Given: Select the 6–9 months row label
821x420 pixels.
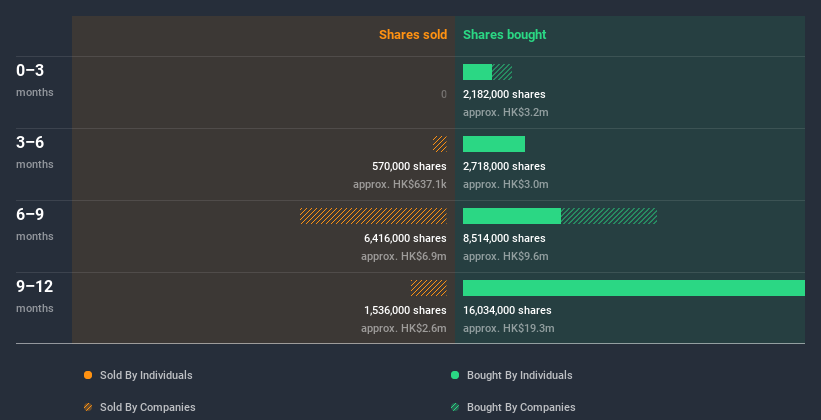Looking at the screenshot, I should tap(35, 224).
